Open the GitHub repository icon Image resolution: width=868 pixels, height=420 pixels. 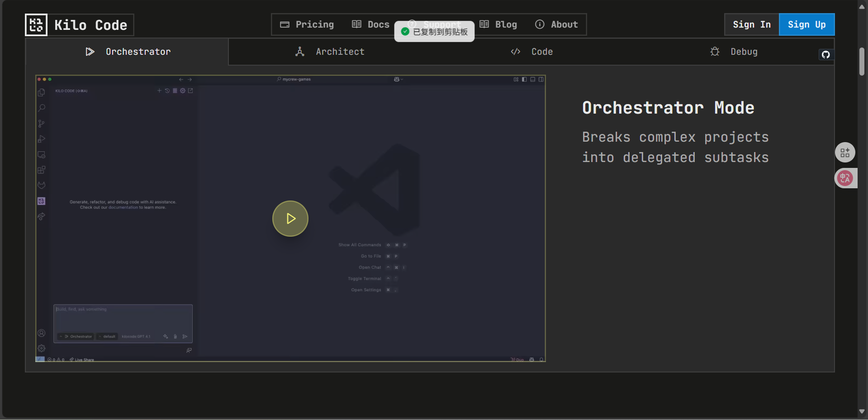826,55
